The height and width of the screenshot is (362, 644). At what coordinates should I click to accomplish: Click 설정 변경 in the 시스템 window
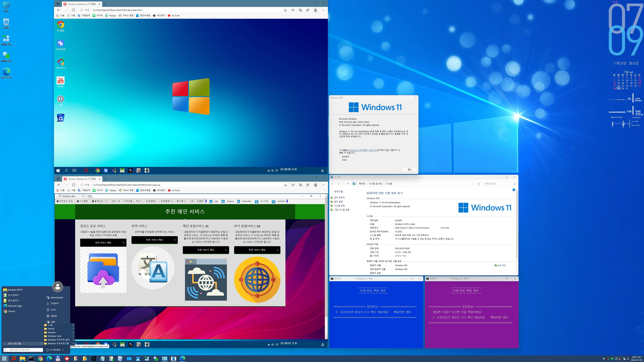500,265
